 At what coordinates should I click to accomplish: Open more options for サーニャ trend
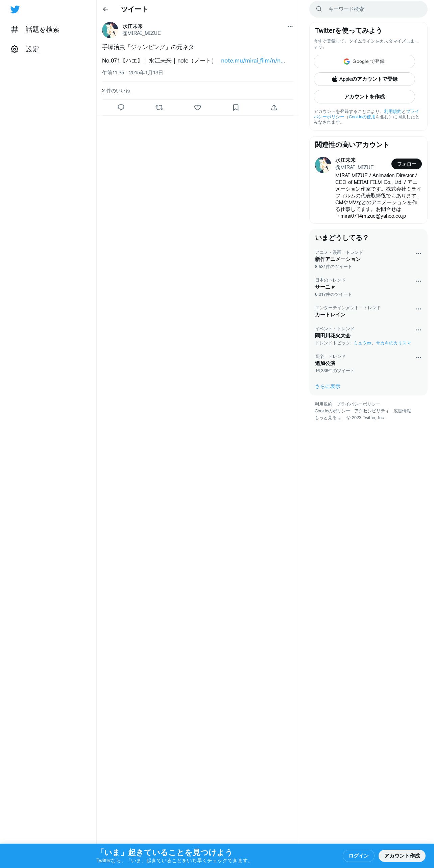(418, 281)
